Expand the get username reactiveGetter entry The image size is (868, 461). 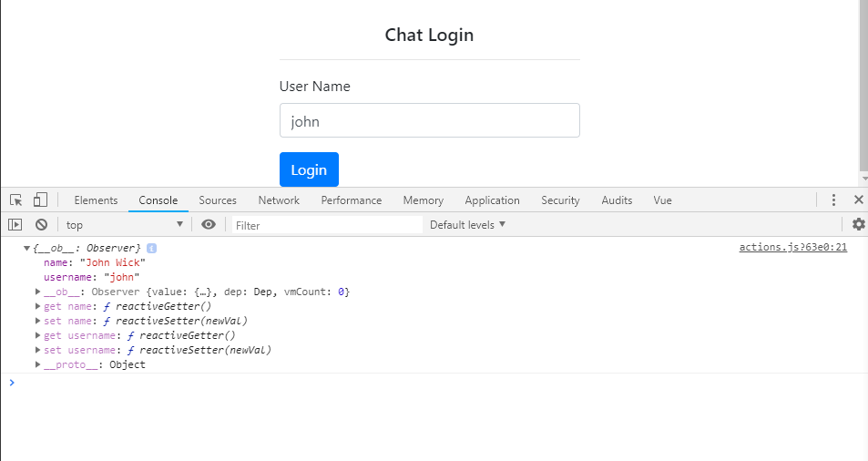click(37, 335)
